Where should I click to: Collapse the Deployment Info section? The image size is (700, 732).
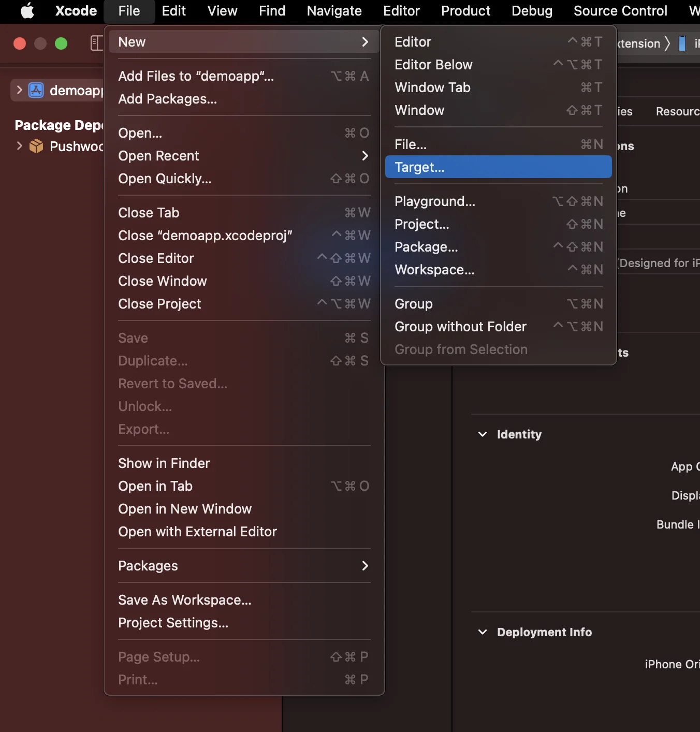[x=483, y=632]
